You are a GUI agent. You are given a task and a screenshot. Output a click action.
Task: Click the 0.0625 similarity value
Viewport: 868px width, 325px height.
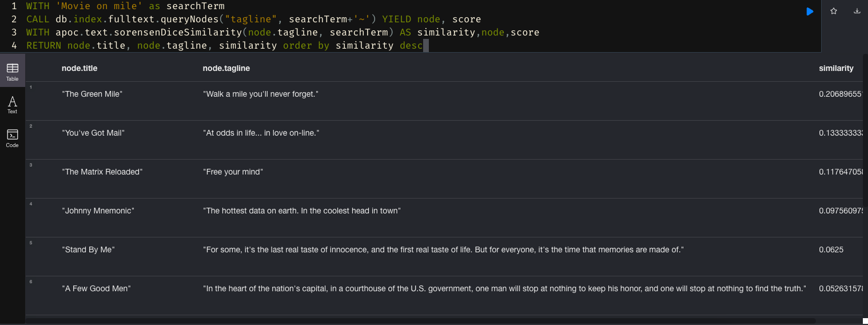tap(831, 249)
